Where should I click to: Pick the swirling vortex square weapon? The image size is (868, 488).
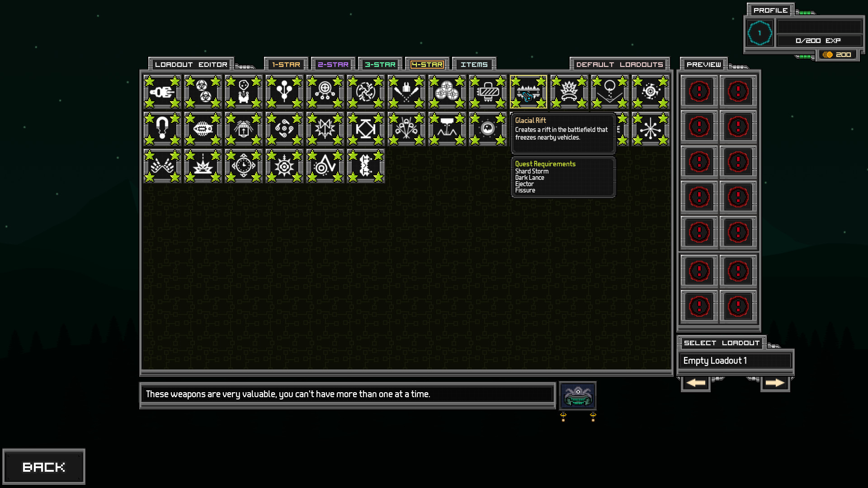point(651,92)
